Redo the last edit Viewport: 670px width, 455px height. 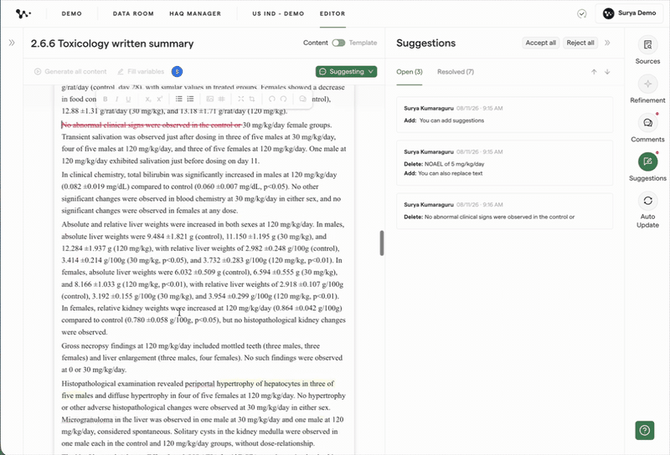[283, 99]
